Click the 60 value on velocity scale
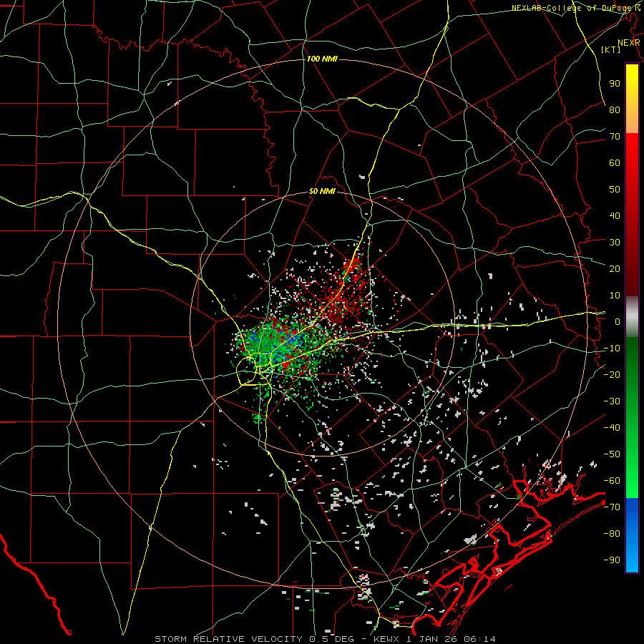The image size is (644, 644). tap(615, 162)
